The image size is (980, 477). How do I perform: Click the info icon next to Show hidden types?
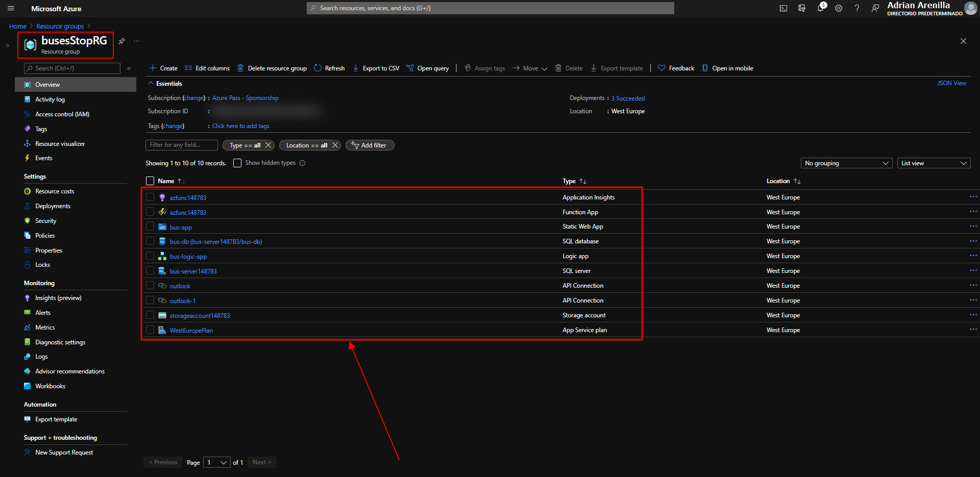pyautogui.click(x=303, y=163)
